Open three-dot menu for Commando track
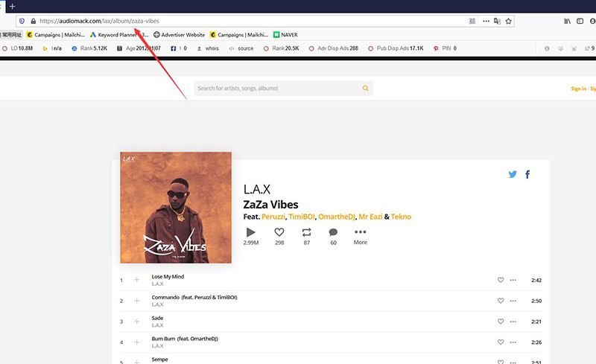Image resolution: width=596 pixels, height=364 pixels. (x=513, y=301)
